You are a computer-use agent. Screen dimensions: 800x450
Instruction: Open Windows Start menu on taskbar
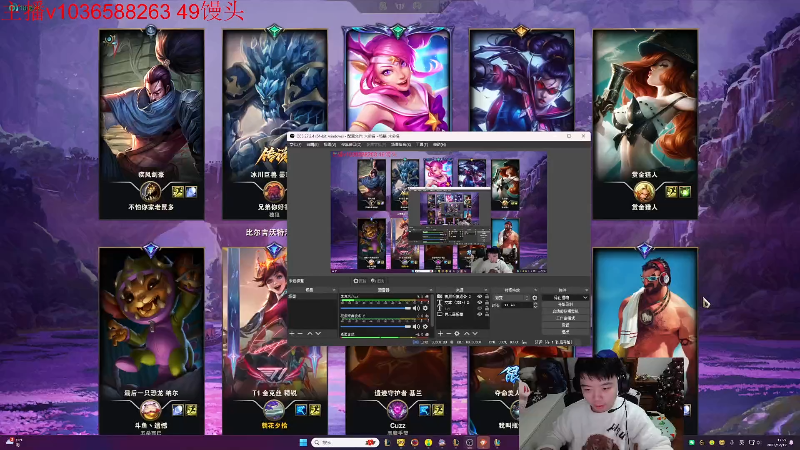click(x=304, y=442)
